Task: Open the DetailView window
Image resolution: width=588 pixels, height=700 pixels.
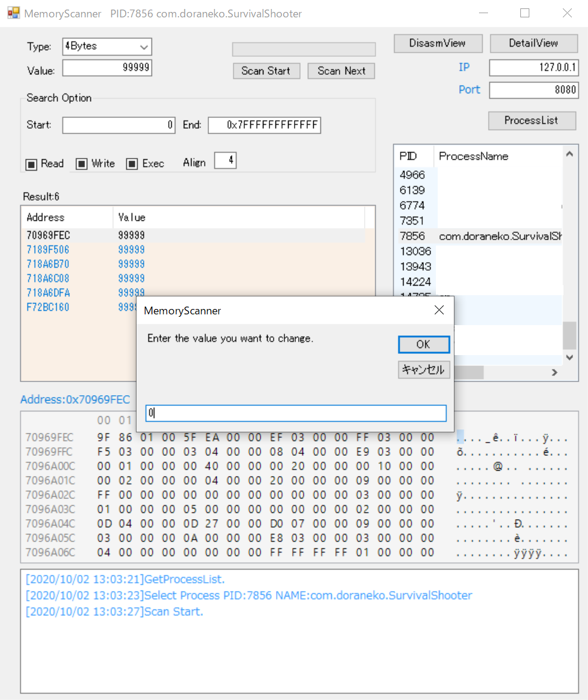Action: point(534,43)
